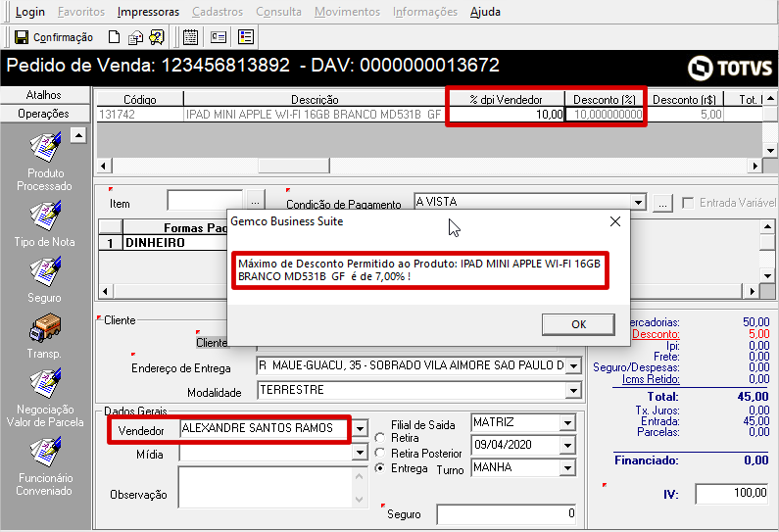Screen dimensions: 779x532
Task: Expand the Condição de Pagamento dropdown
Action: click(x=639, y=202)
